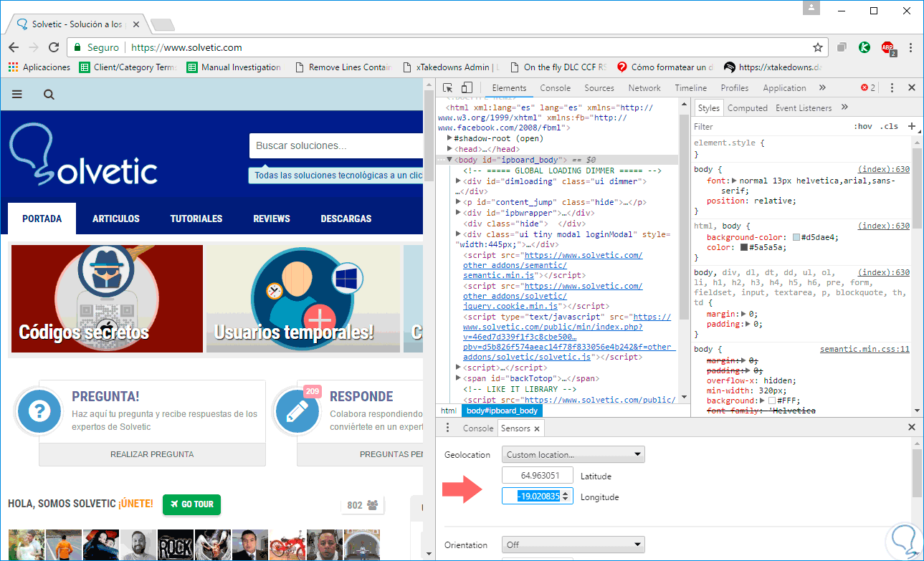Select the Computed styles tab
This screenshot has height=561, width=924.
(748, 108)
